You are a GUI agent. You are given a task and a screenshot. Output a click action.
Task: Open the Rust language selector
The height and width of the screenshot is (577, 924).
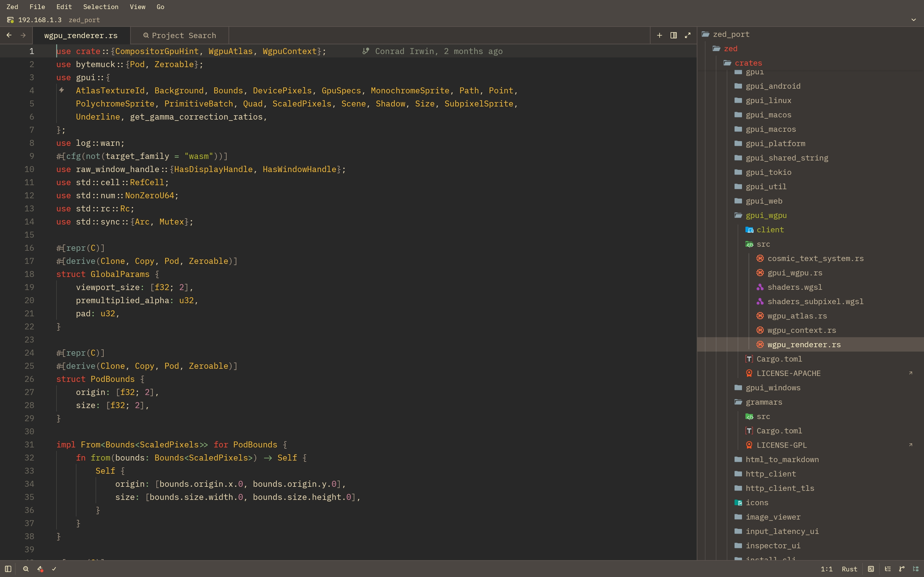849,569
